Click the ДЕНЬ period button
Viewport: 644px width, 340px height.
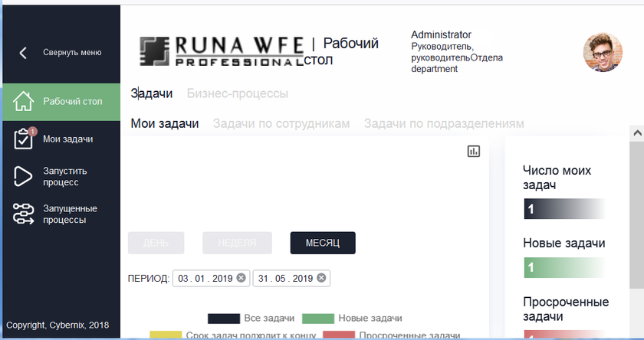click(x=156, y=243)
